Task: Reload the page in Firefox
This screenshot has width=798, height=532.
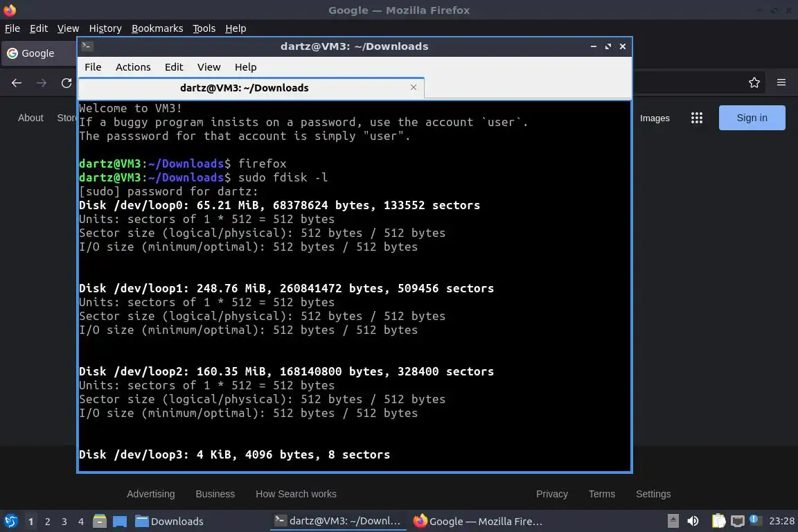Action: click(66, 83)
